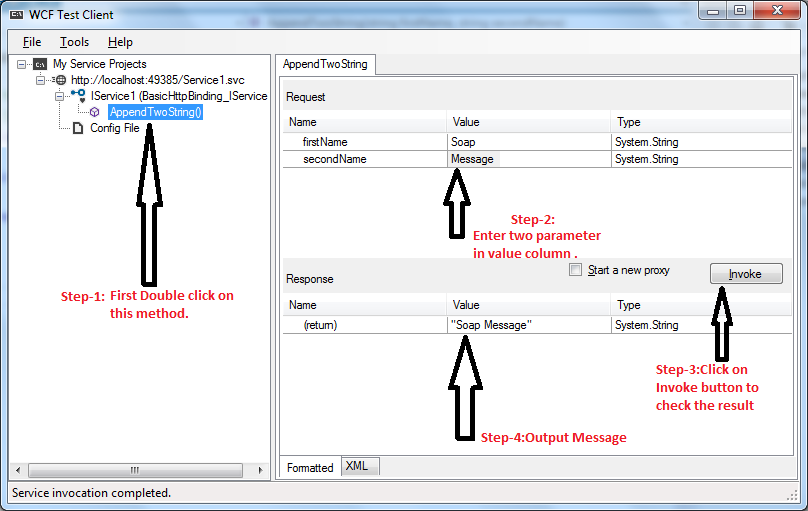Click the secondName System.String type cell
Screen dimensions: 808x511
click(x=702, y=159)
